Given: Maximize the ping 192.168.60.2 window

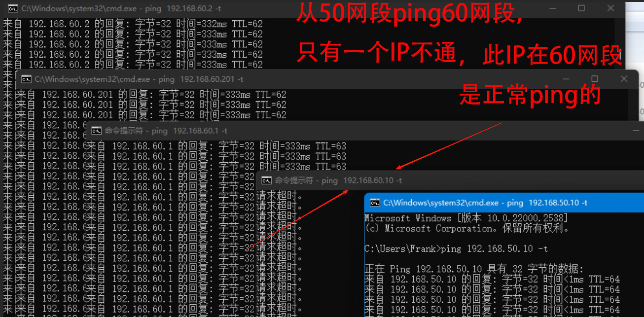Looking at the screenshot, I should (581, 8).
